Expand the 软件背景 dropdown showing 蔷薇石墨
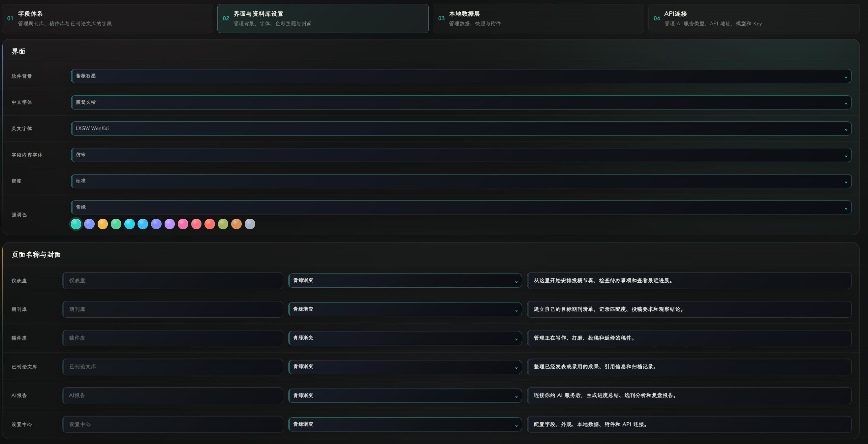 [x=461, y=76]
